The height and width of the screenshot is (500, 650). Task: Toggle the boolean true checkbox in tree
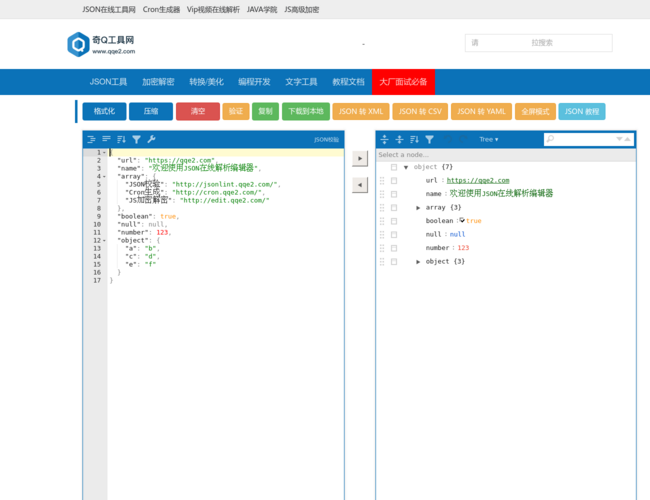461,220
